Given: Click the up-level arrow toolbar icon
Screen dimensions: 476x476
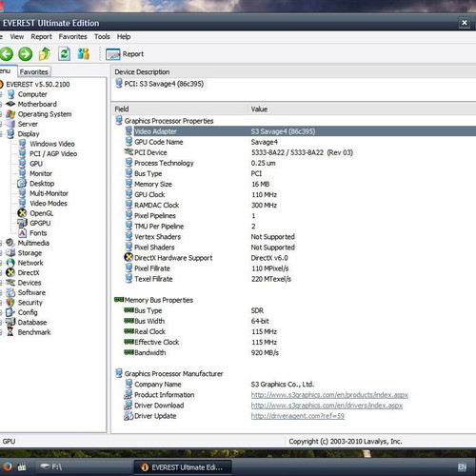Looking at the screenshot, I should tap(45, 53).
